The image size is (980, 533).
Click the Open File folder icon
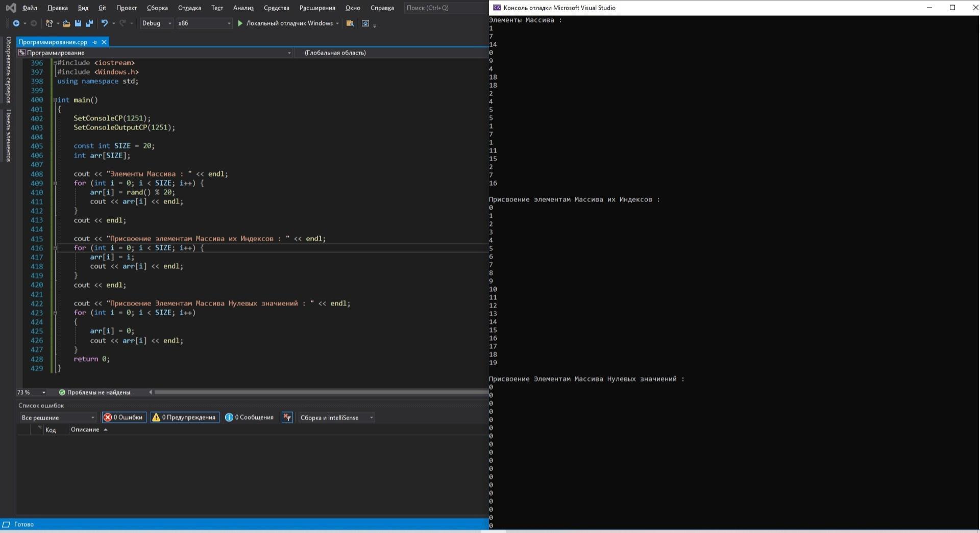[66, 23]
